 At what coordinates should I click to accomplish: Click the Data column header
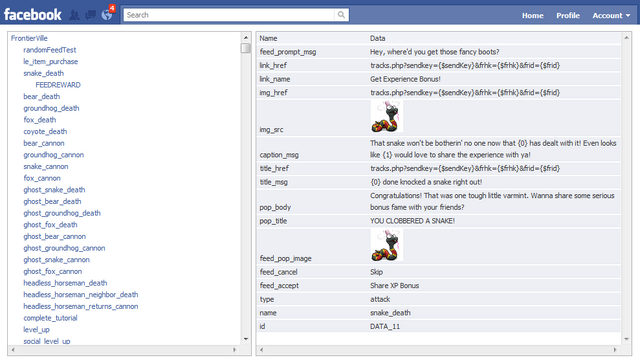click(x=378, y=38)
